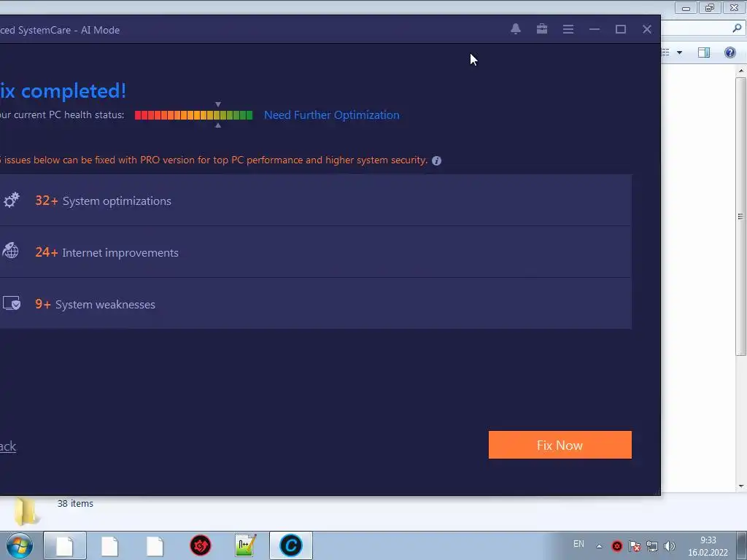Close the Advanced SystemCare window
747x560 pixels.
[x=646, y=29]
